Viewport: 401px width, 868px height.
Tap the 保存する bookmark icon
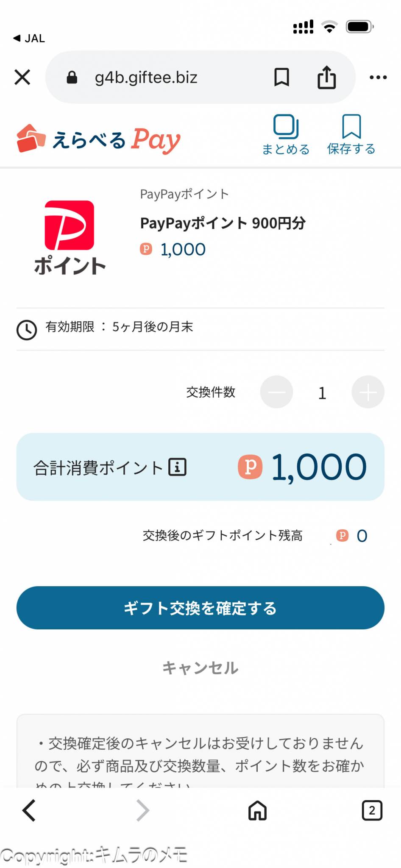pyautogui.click(x=351, y=134)
